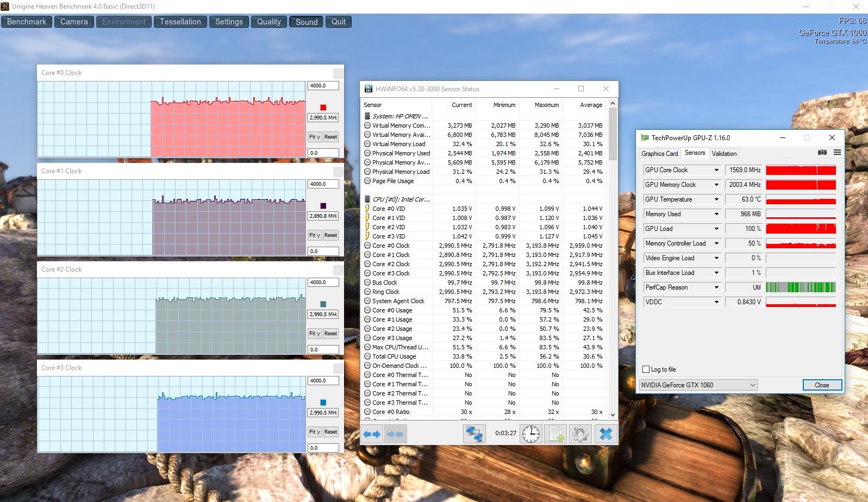Toggle Fit y on the Core #0 Clock graph

[315, 137]
